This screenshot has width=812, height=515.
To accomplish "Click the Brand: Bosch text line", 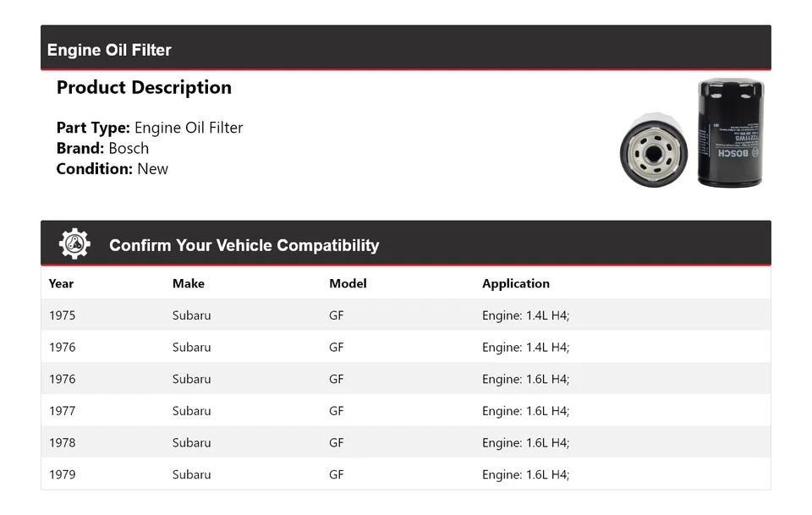I will point(102,148).
